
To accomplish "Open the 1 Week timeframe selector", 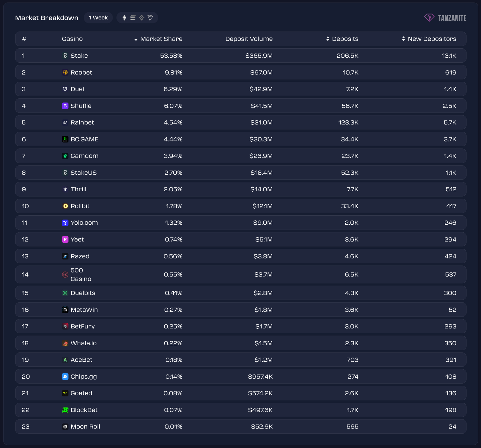I will click(98, 18).
